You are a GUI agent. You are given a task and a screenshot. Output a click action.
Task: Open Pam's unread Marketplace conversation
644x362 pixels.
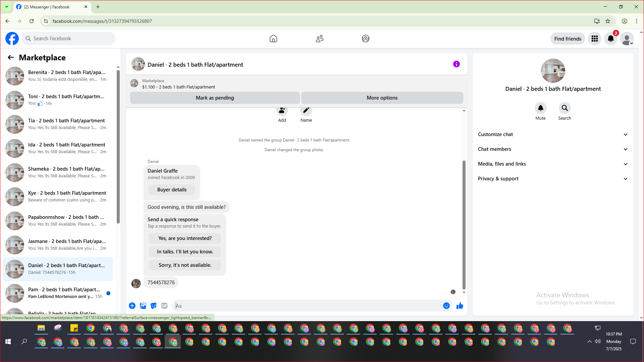click(x=64, y=293)
